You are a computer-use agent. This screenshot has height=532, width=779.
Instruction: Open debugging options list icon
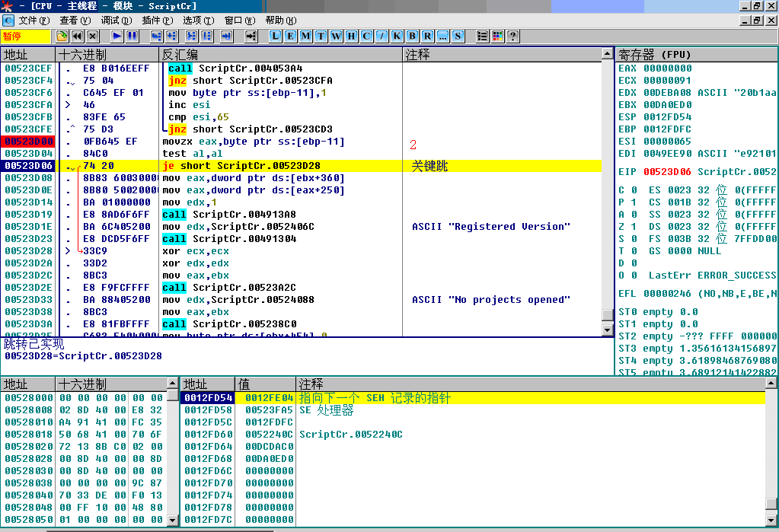click(x=482, y=37)
